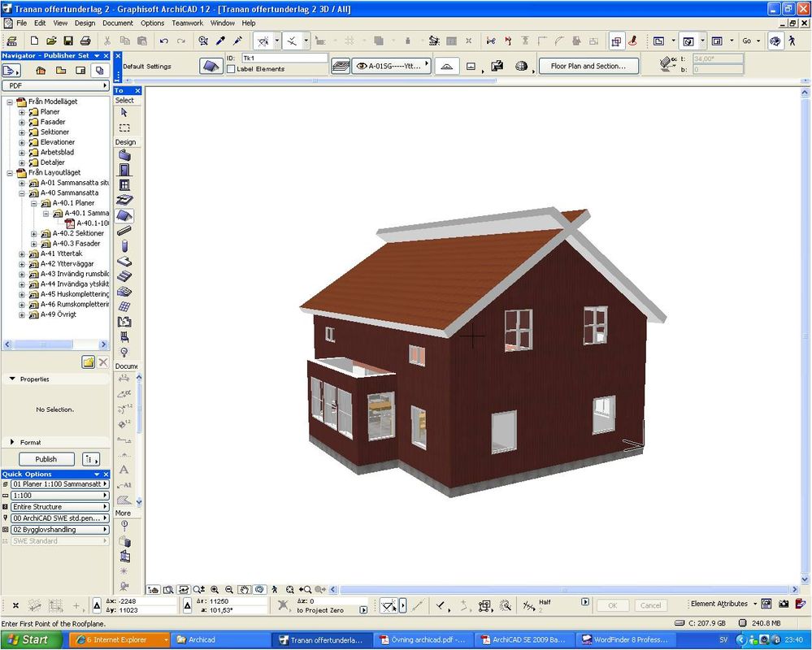Image resolution: width=812 pixels, height=650 pixels.
Task: Click Floor Plan and Section button
Action: 588,67
